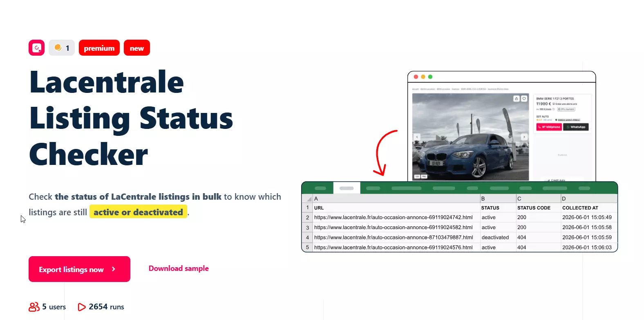Click timestamp 2026-06-01 15:05:49
This screenshot has width=644, height=320.
[x=587, y=217]
